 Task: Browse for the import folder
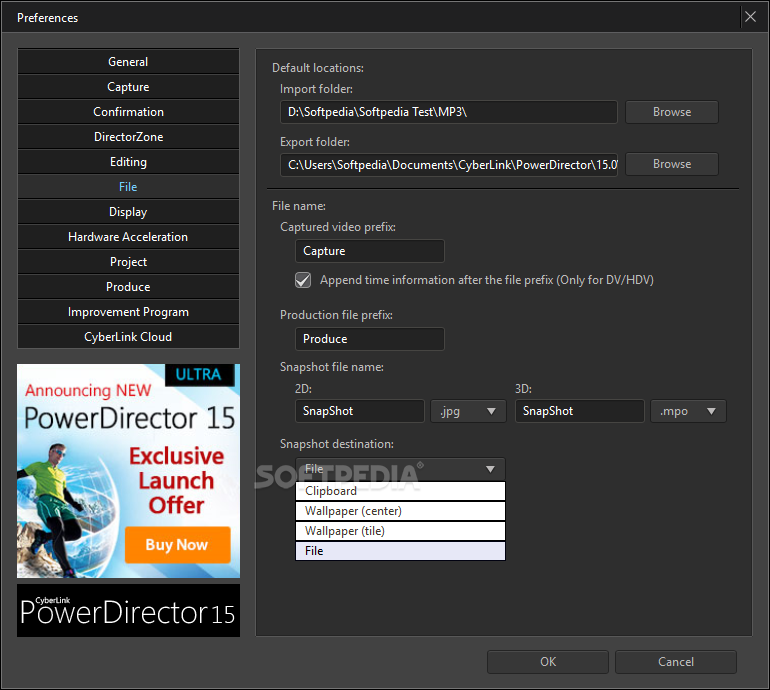pyautogui.click(x=672, y=112)
